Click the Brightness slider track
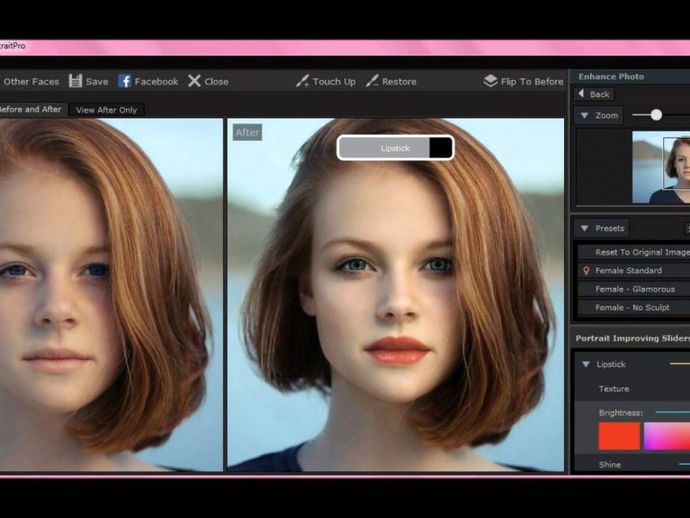Image resolution: width=690 pixels, height=518 pixels. click(x=672, y=412)
